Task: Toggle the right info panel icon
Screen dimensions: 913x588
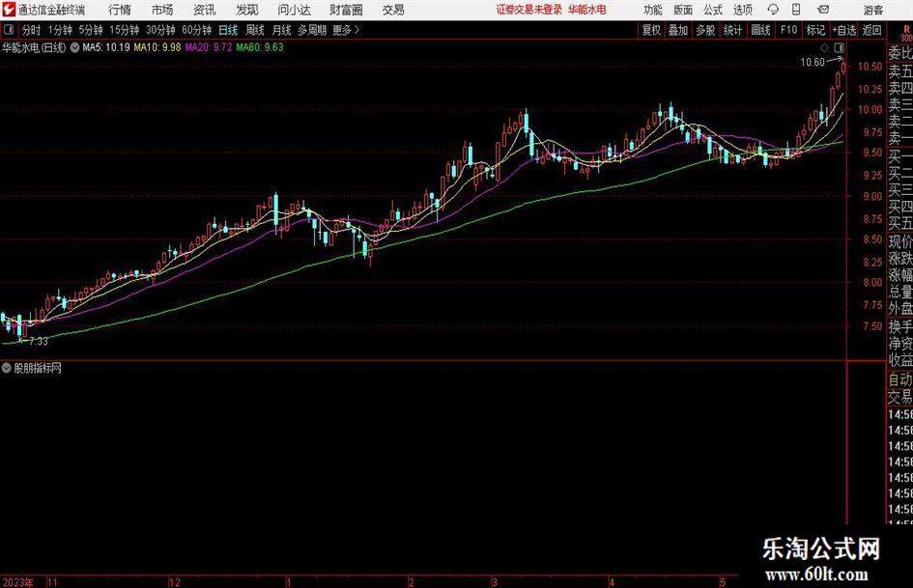Action: (839, 47)
